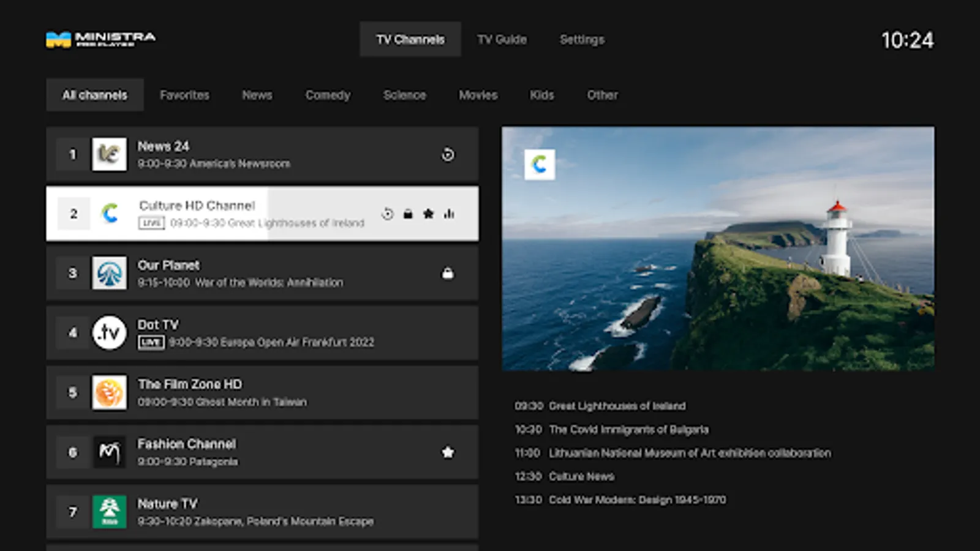Select channel name News 24

click(163, 146)
